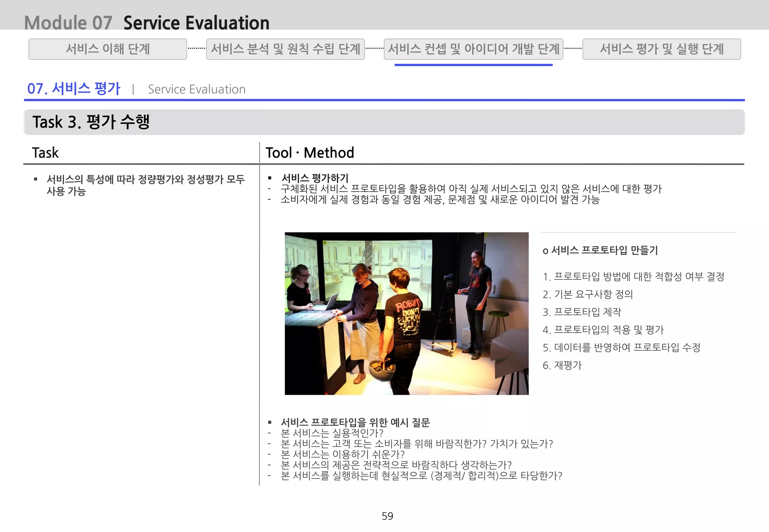
Task: Click the question ending 가치가 있는가?
Action: tap(417, 444)
